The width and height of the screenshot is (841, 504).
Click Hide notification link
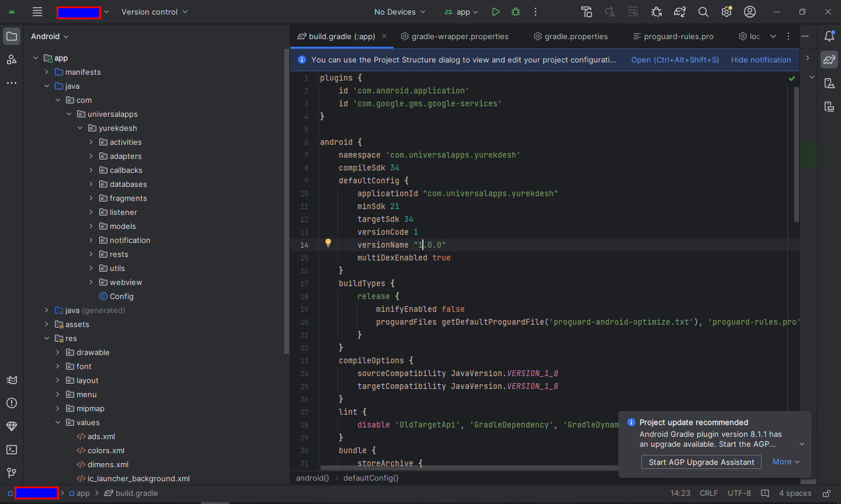761,60
